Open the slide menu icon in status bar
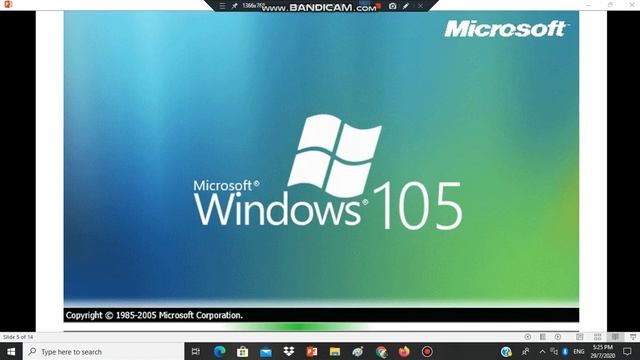 [x=542, y=337]
